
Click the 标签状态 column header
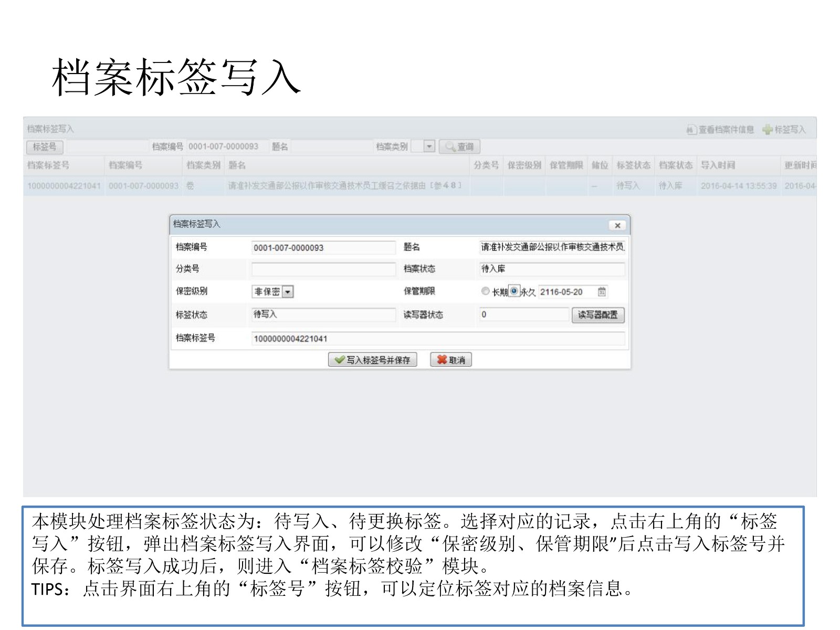click(633, 165)
